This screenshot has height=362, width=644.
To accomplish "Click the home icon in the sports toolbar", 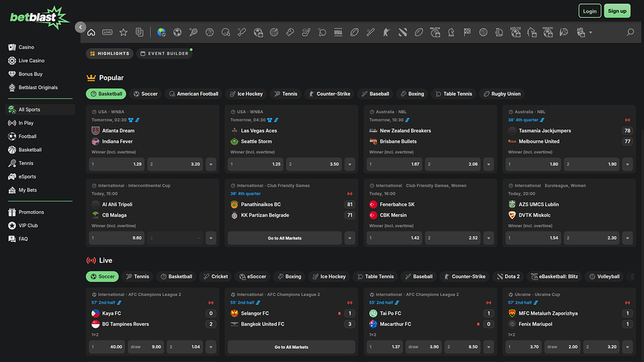I will [91, 32].
